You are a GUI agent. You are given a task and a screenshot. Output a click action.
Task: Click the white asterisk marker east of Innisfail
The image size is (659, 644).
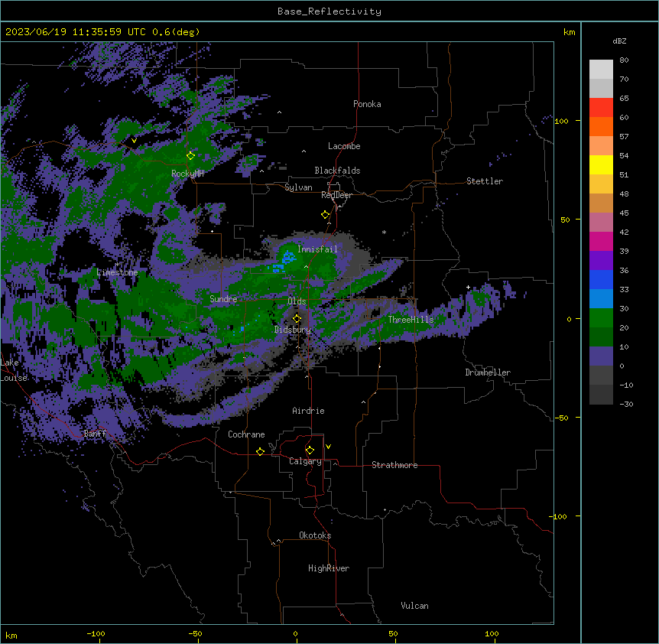[384, 232]
